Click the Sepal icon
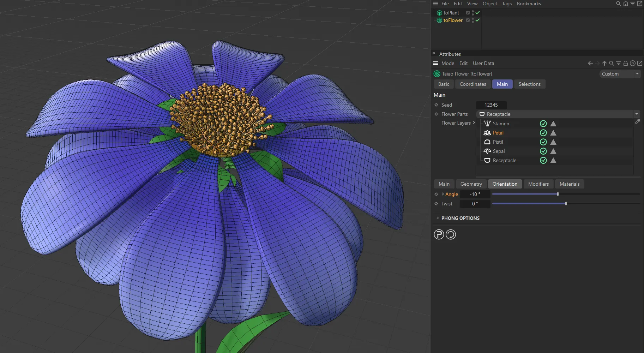 (x=487, y=151)
